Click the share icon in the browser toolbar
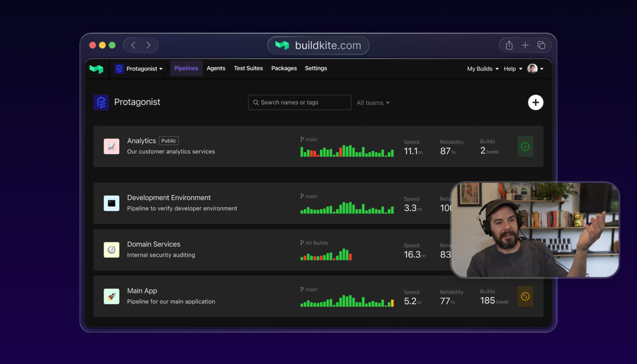This screenshot has height=364, width=637. pyautogui.click(x=509, y=45)
